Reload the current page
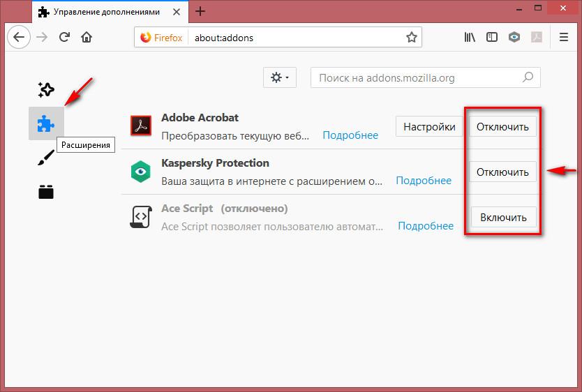Image resolution: width=582 pixels, height=392 pixels. click(64, 37)
